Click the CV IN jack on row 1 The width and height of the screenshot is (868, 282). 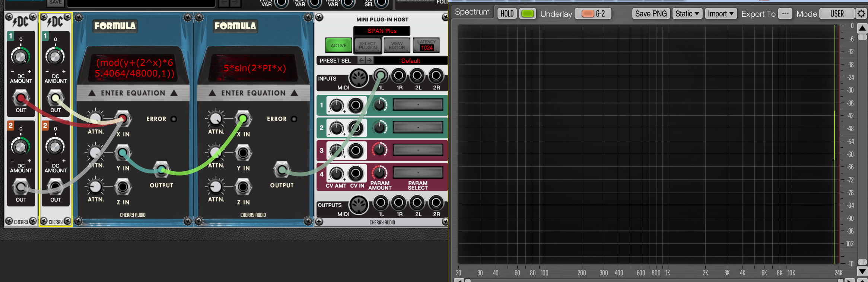tap(356, 106)
